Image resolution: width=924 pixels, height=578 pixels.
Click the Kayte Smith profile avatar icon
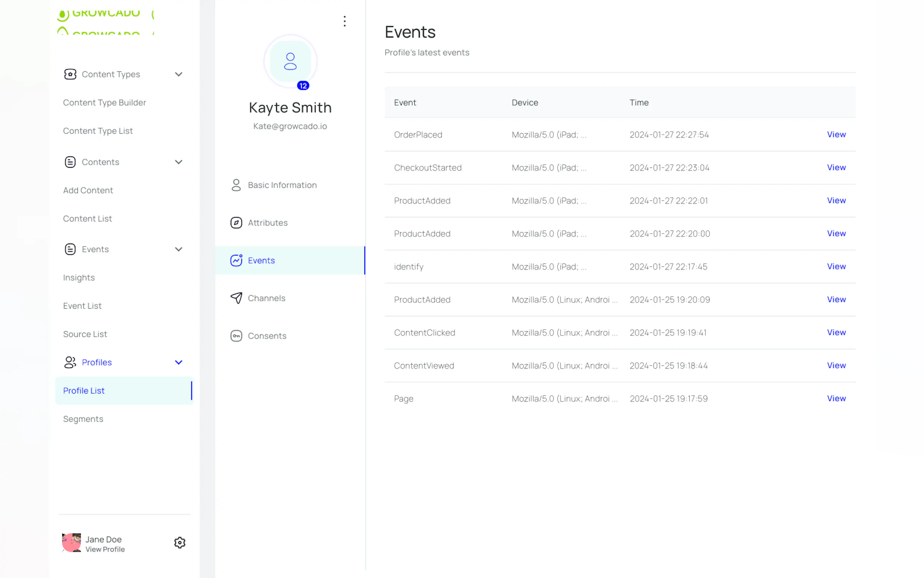click(x=290, y=62)
